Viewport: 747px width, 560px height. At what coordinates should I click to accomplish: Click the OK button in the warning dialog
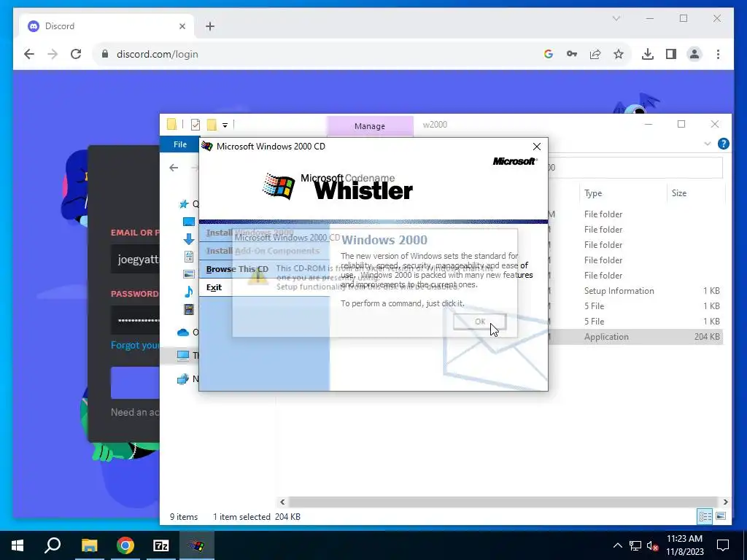[x=479, y=322]
